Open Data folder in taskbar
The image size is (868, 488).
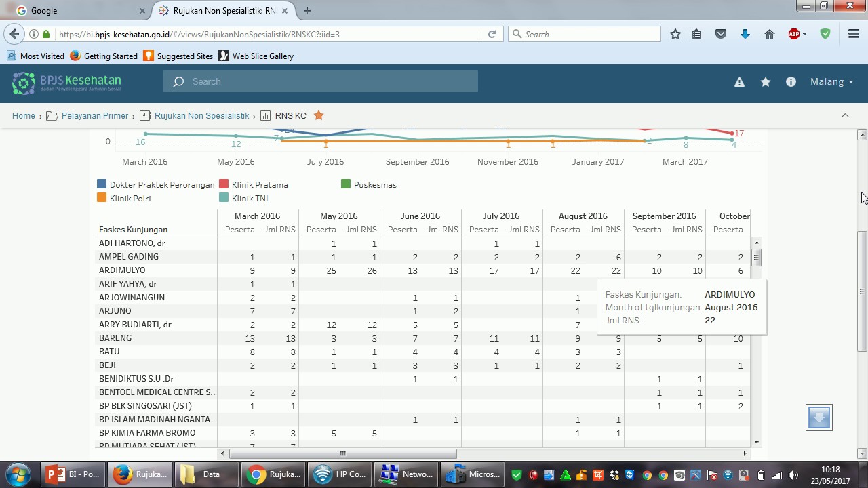point(206,474)
